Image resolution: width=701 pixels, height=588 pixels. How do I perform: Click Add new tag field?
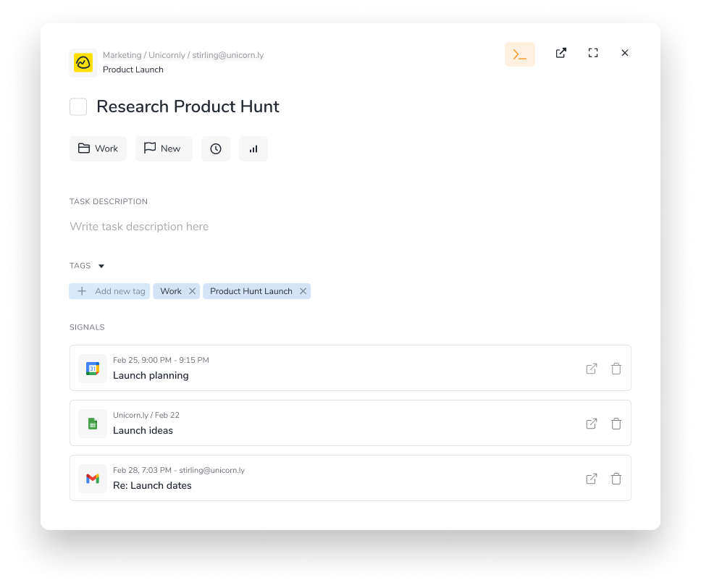(x=111, y=291)
